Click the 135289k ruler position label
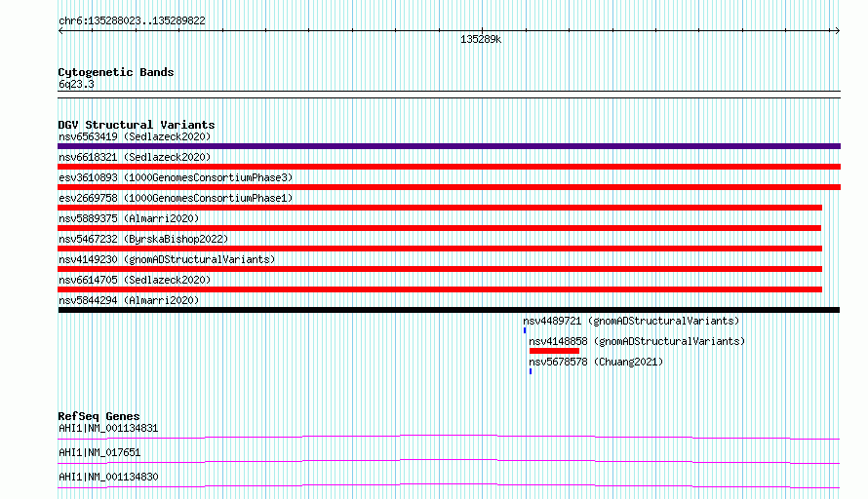Image resolution: width=868 pixels, height=499 pixels. tap(481, 39)
